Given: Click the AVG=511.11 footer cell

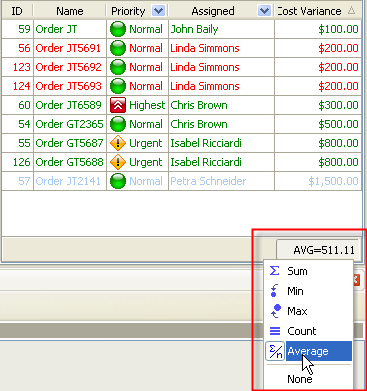Looking at the screenshot, I should click(x=318, y=250).
